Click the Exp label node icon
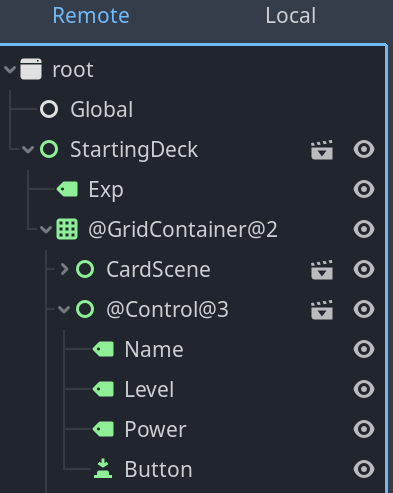The height and width of the screenshot is (493, 393). (67, 189)
